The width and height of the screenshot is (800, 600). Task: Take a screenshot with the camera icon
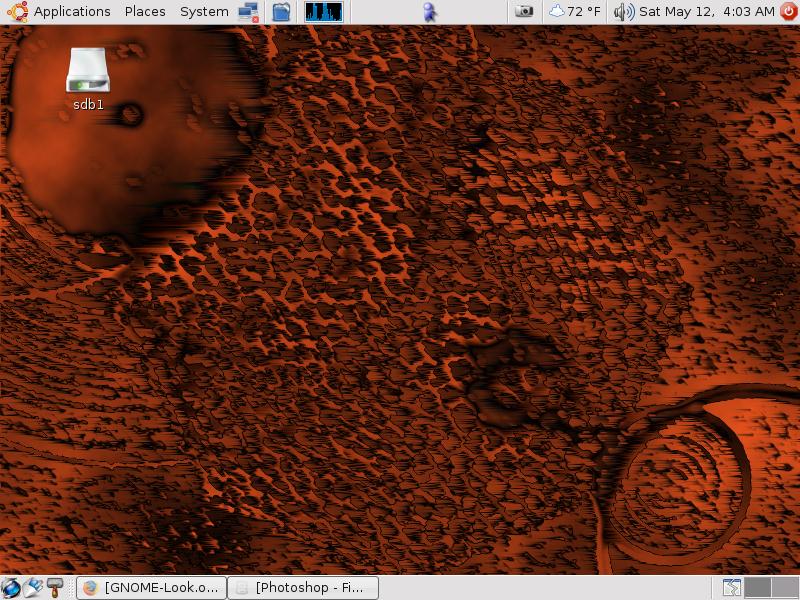click(x=524, y=11)
